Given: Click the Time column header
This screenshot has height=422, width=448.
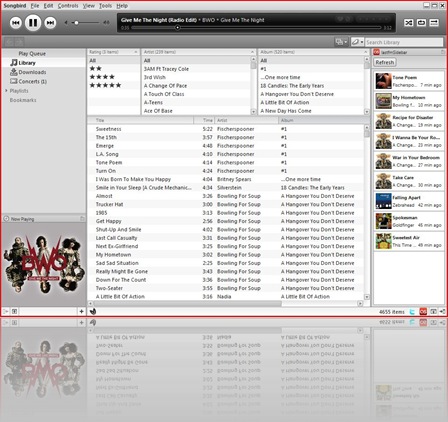Looking at the screenshot, I should [204, 120].
